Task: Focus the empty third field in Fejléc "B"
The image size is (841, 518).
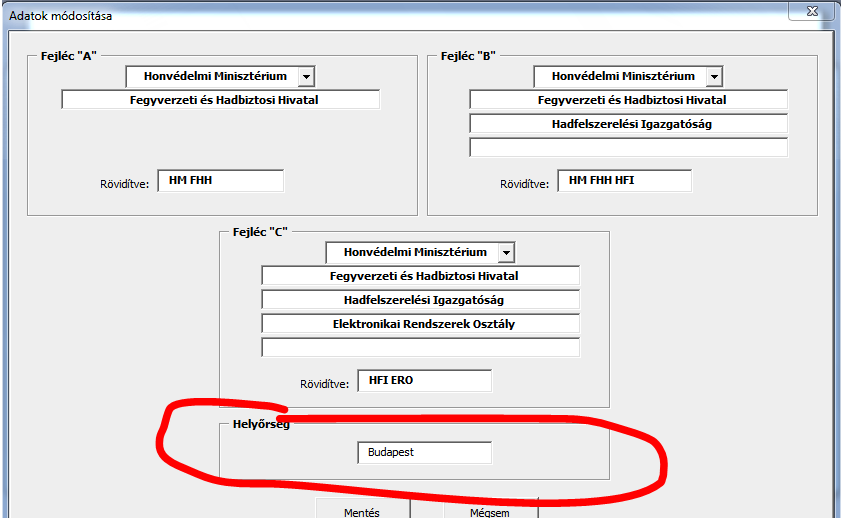Action: 628,148
